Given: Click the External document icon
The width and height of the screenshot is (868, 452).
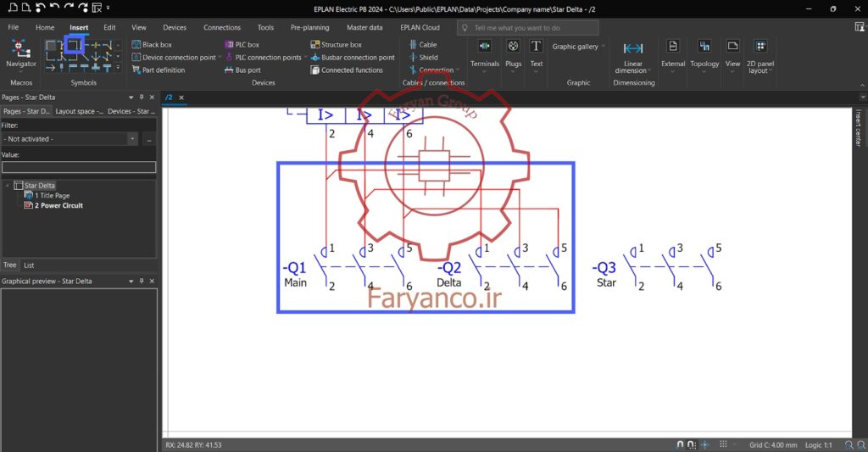Looking at the screenshot, I should point(672,47).
